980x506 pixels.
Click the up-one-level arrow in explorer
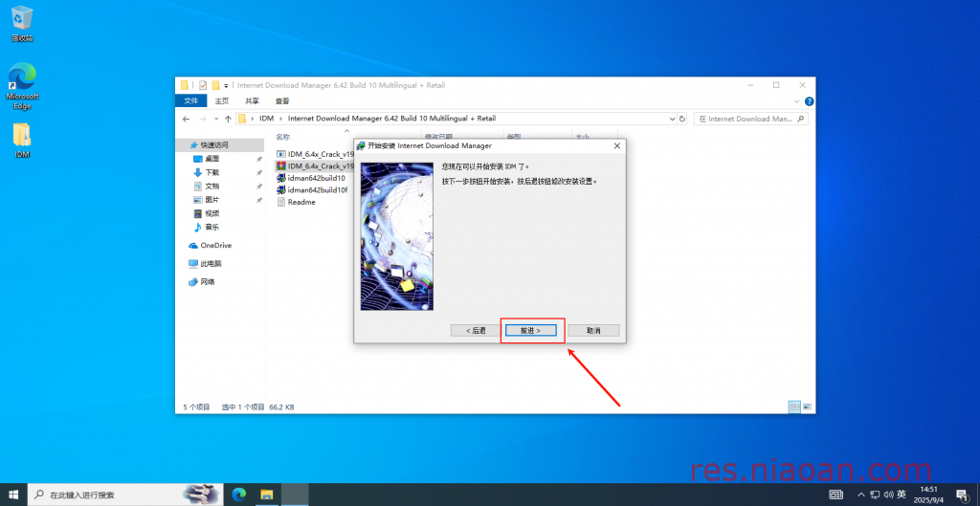[x=228, y=119]
